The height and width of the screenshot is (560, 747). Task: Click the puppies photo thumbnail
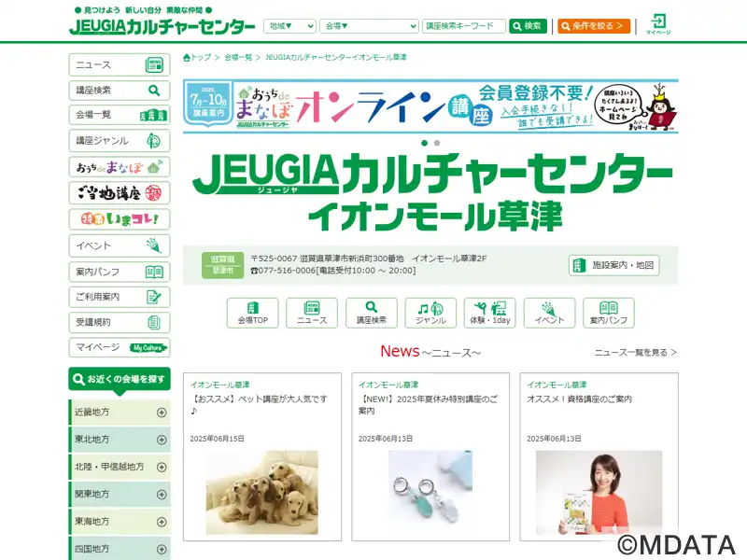click(262, 493)
